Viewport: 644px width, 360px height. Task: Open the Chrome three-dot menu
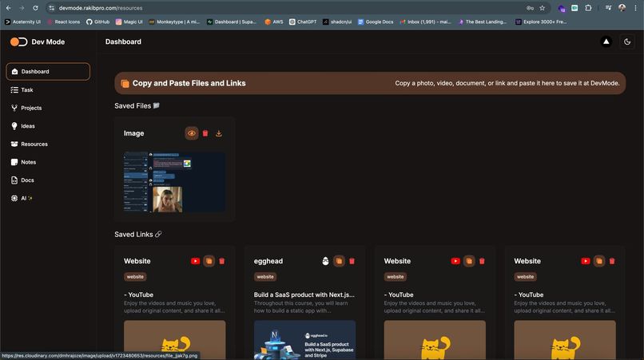[635, 8]
